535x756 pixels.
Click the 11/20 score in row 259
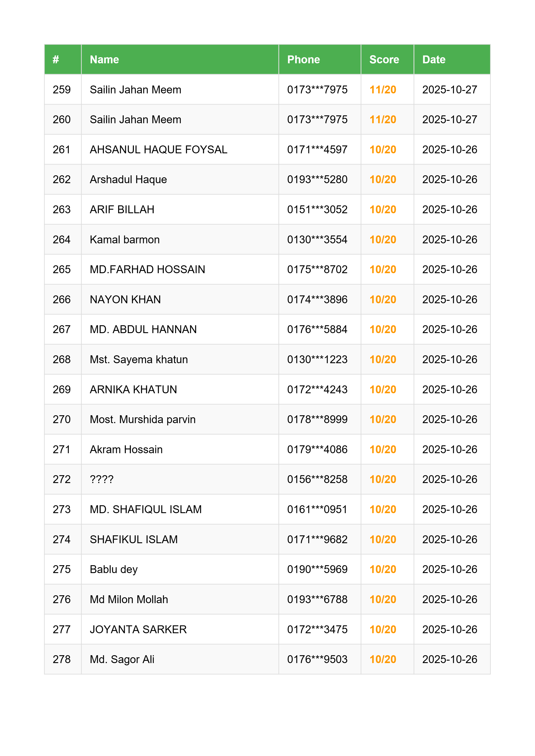(382, 90)
